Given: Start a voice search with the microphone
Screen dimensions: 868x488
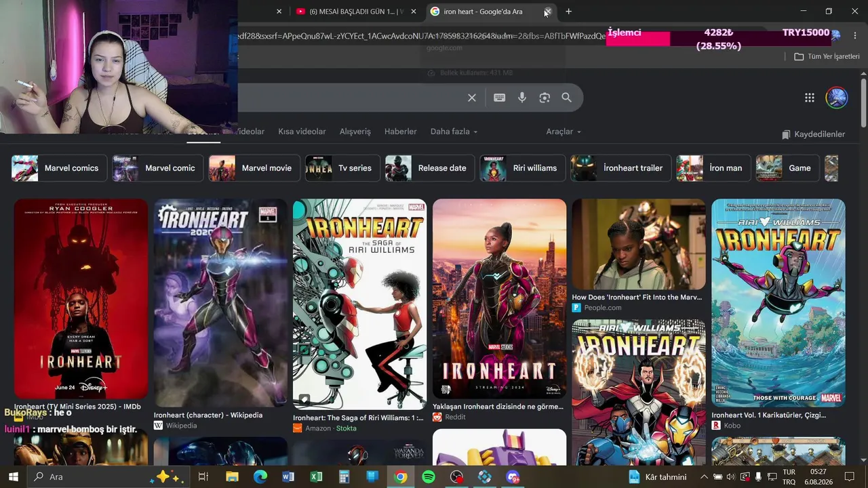Looking at the screenshot, I should tap(522, 98).
